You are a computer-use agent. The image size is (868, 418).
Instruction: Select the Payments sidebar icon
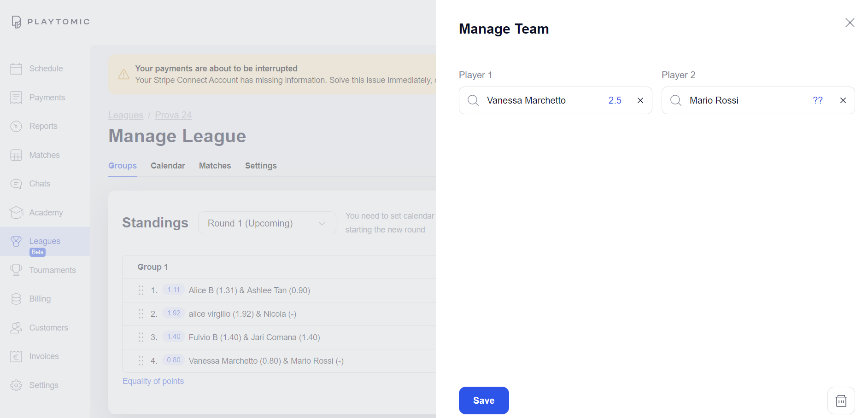pos(16,97)
